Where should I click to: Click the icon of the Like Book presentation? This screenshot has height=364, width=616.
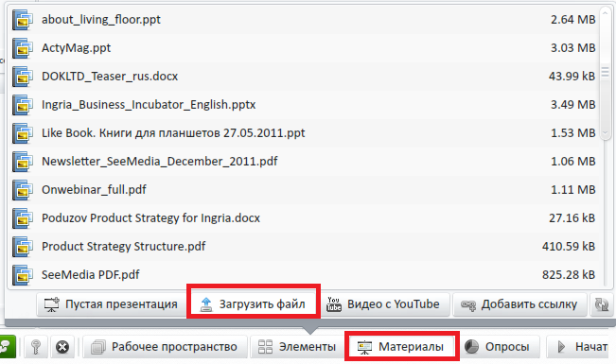click(x=22, y=133)
